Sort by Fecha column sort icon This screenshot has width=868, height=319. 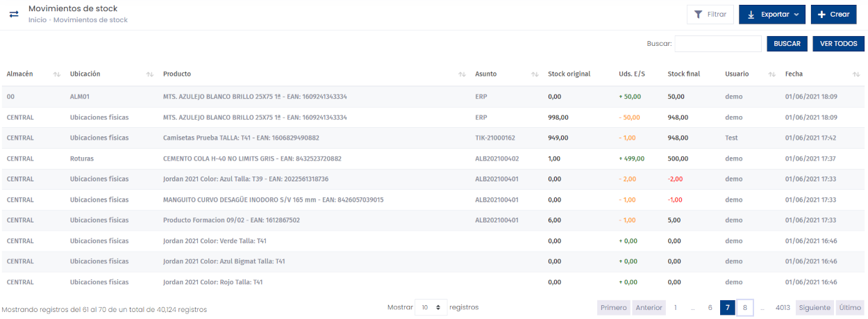coord(856,74)
